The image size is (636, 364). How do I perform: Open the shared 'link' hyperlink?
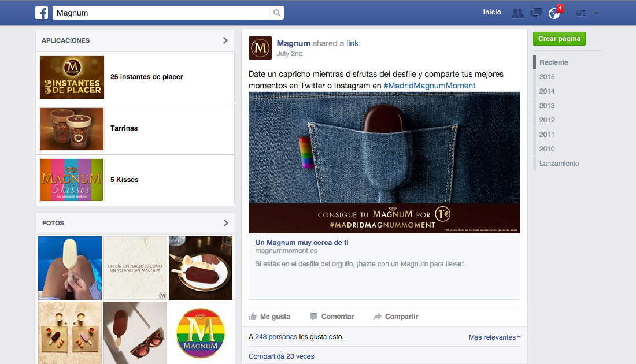coord(352,43)
